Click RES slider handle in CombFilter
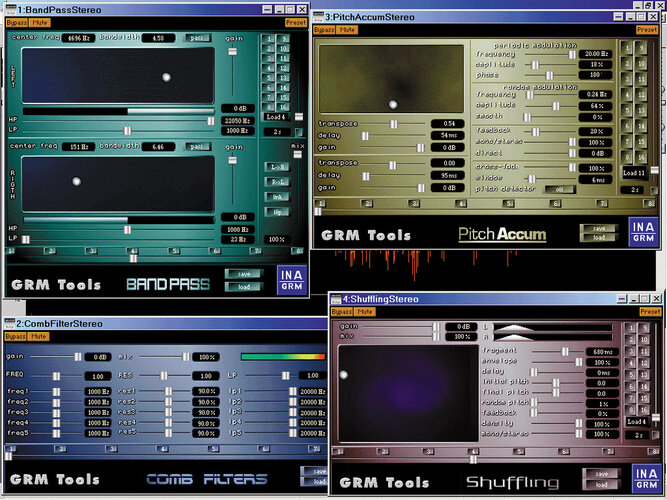The width and height of the screenshot is (667, 500). click(x=164, y=375)
